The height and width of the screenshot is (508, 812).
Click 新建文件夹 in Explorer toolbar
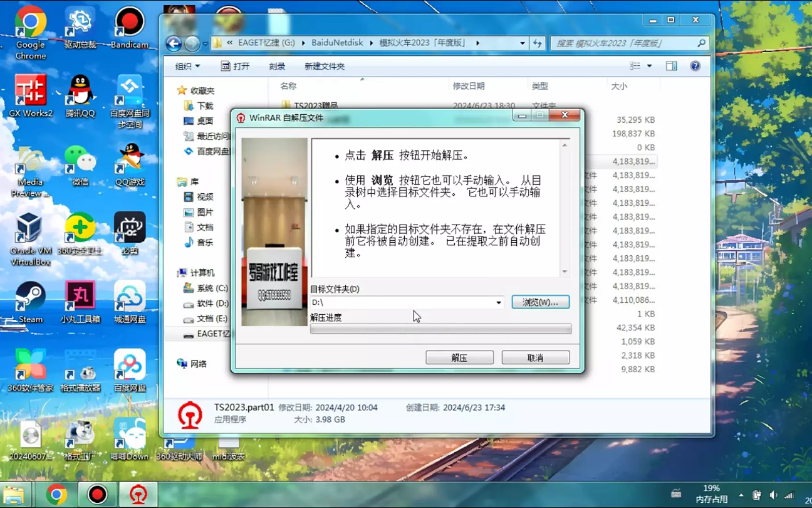point(325,66)
